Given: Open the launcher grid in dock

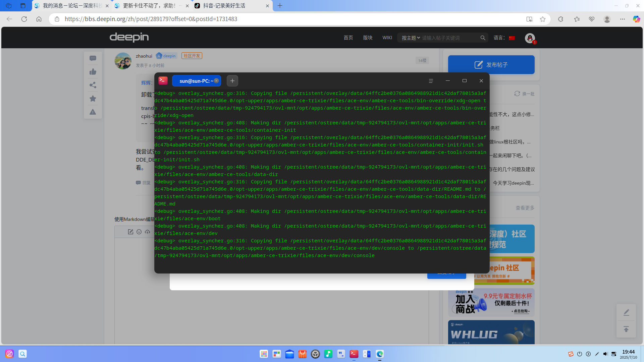Looking at the screenshot, I should point(264,354).
